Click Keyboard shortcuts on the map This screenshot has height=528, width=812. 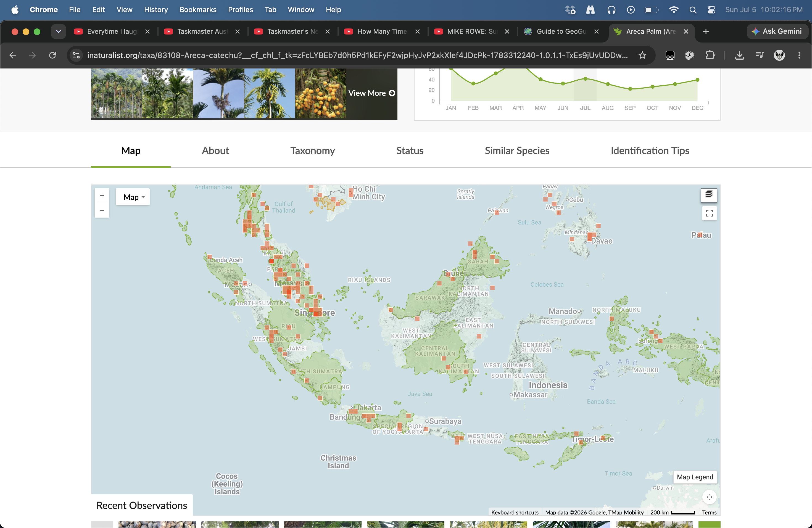515,512
